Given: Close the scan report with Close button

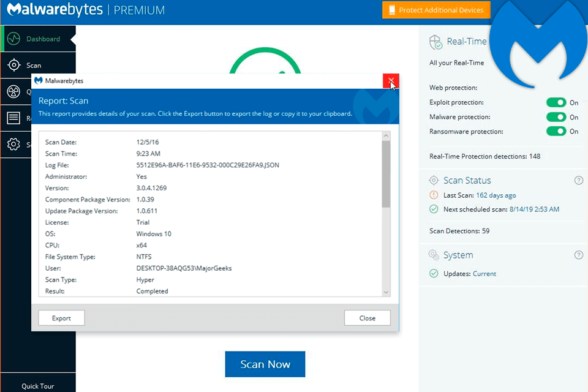Looking at the screenshot, I should (367, 318).
